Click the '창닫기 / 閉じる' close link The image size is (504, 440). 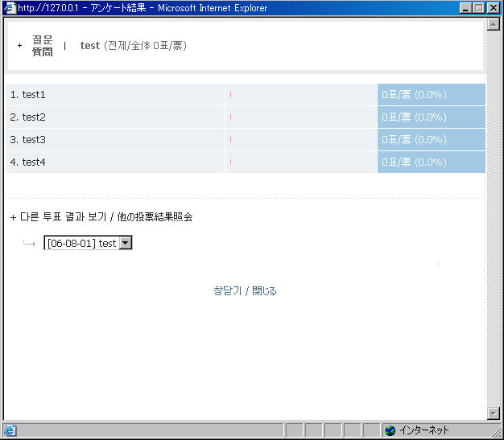245,291
